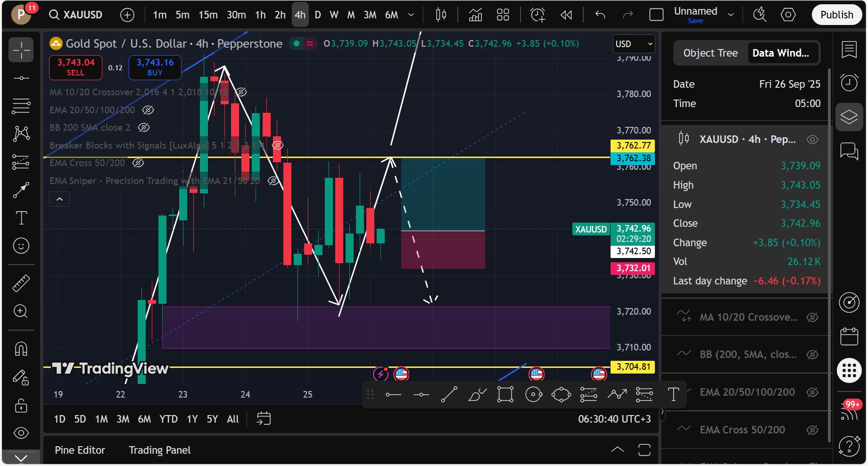This screenshot has width=868, height=466.
Task: Select the text annotation tool in left sidebar
Action: (21, 218)
